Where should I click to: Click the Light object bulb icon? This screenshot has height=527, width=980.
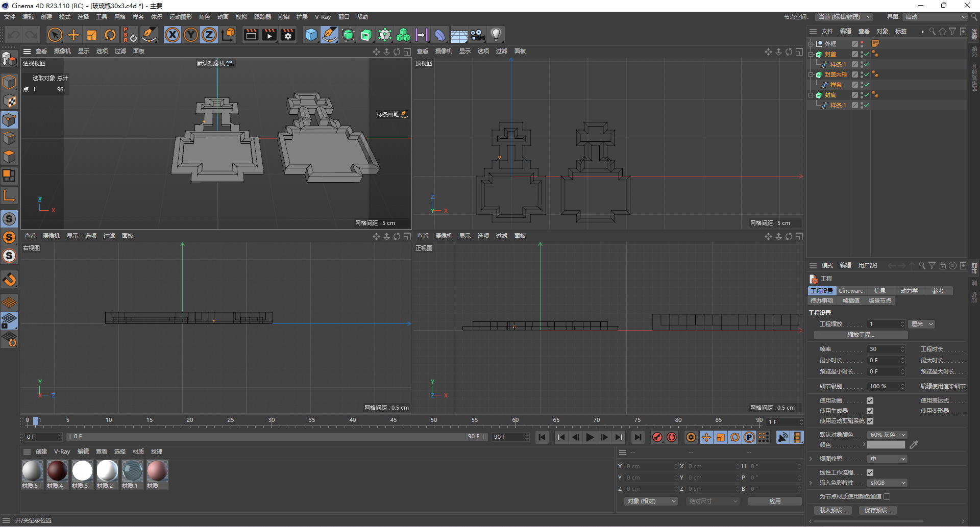[496, 35]
